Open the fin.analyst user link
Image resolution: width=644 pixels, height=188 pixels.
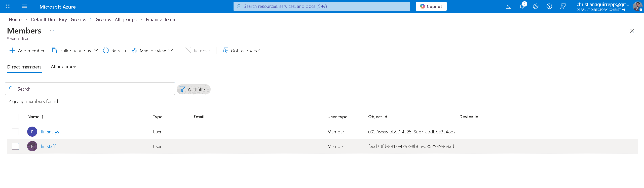pyautogui.click(x=51, y=132)
